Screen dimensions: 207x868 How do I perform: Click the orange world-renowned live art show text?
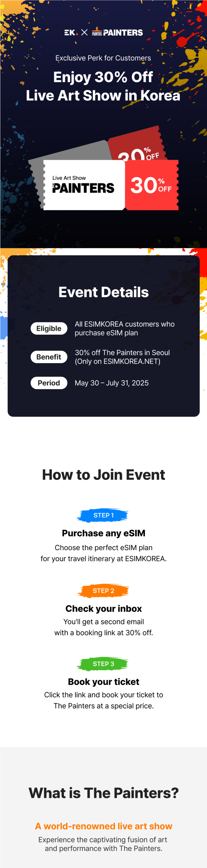(x=104, y=826)
